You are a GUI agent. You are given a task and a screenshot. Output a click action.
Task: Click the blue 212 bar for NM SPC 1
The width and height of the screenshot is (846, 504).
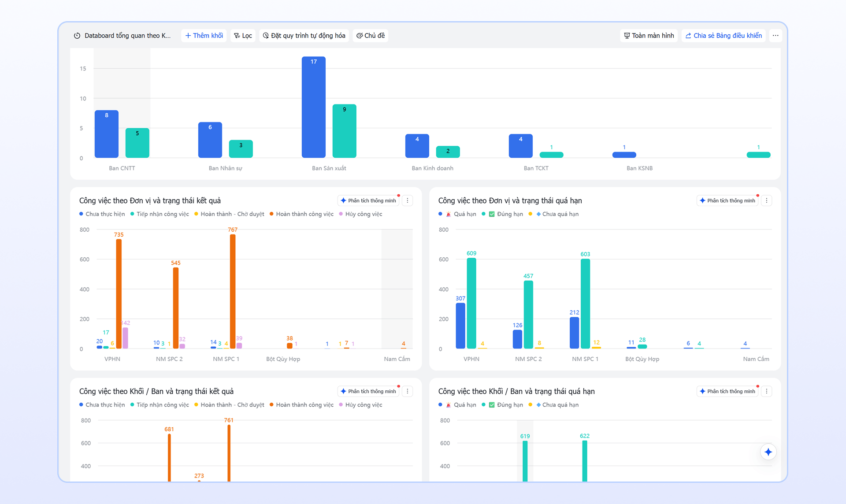[x=574, y=333]
